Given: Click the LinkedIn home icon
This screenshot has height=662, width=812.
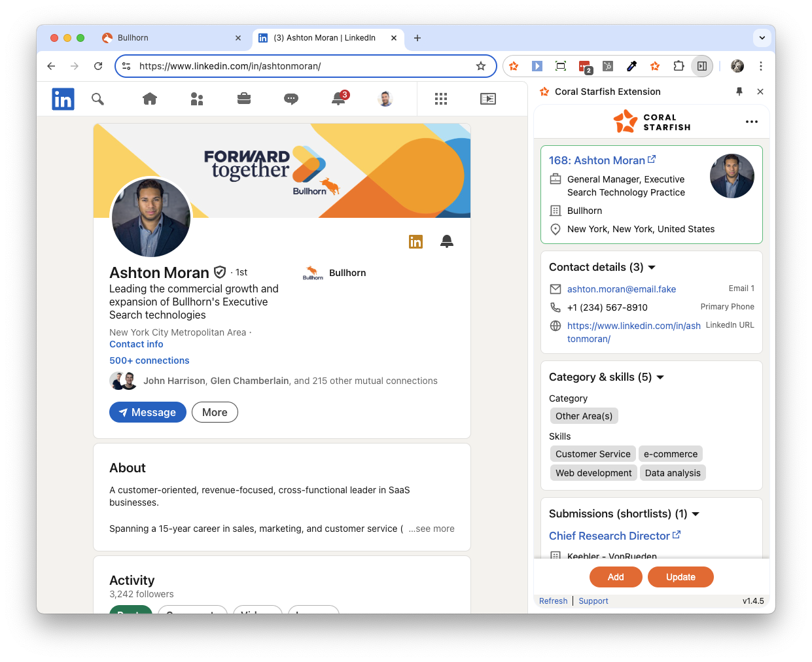Looking at the screenshot, I should click(x=150, y=99).
